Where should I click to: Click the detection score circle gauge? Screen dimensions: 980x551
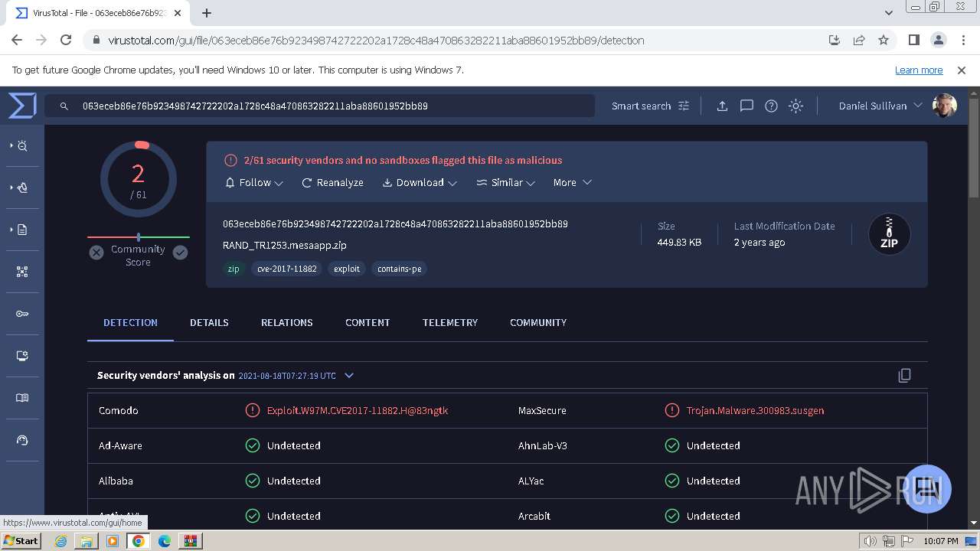click(139, 181)
